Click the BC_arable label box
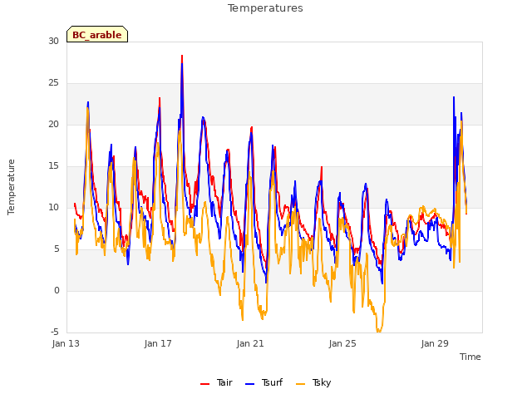This screenshot has width=532, height=399. (x=97, y=34)
